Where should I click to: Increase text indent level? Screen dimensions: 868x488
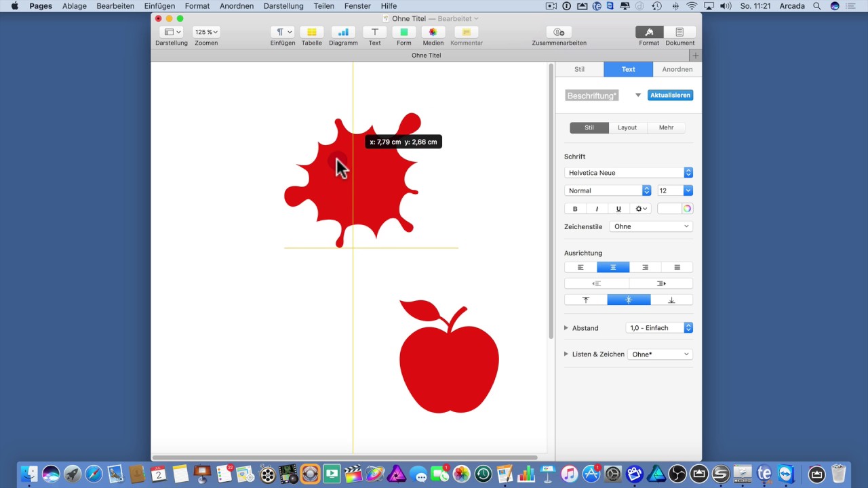tap(661, 283)
